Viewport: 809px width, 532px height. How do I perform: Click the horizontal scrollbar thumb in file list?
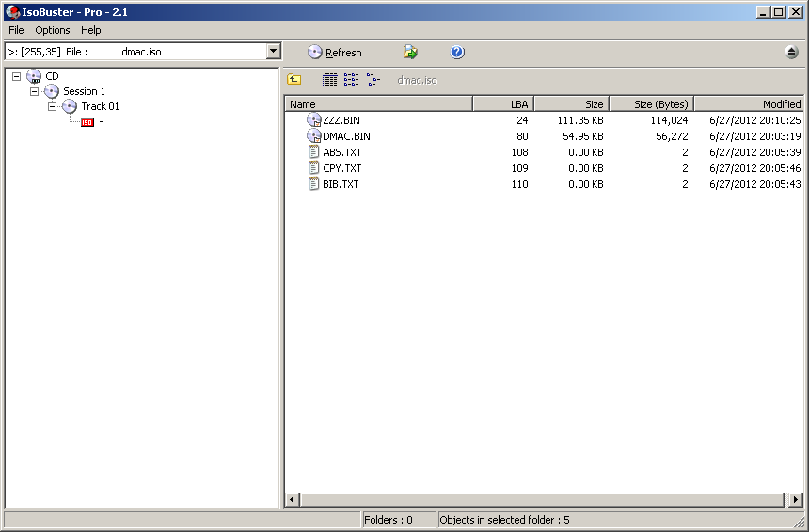click(x=542, y=499)
